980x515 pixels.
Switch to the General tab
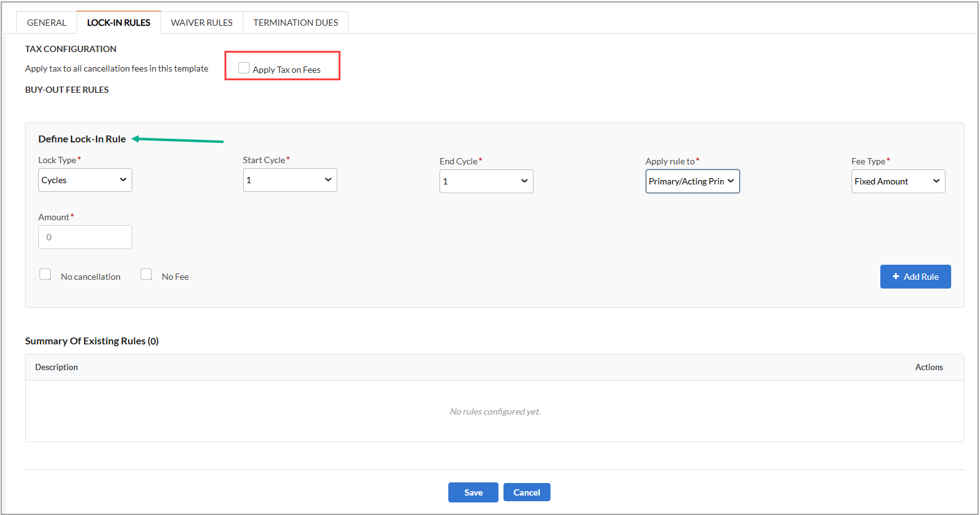coord(46,23)
